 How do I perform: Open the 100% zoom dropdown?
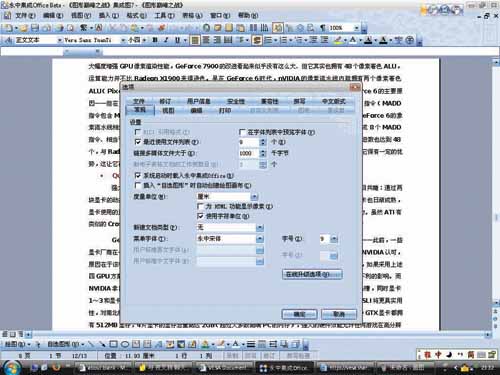356,28
